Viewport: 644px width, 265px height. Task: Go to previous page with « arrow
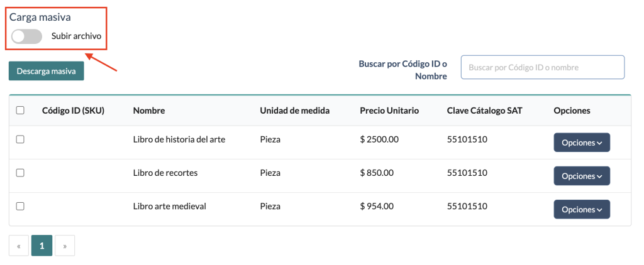click(x=19, y=246)
